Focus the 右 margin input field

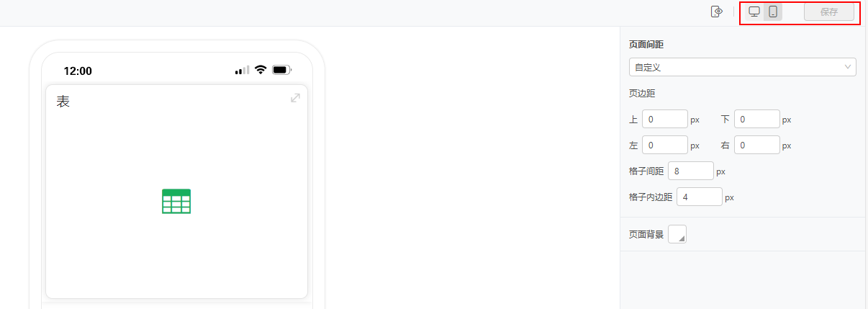(x=757, y=145)
